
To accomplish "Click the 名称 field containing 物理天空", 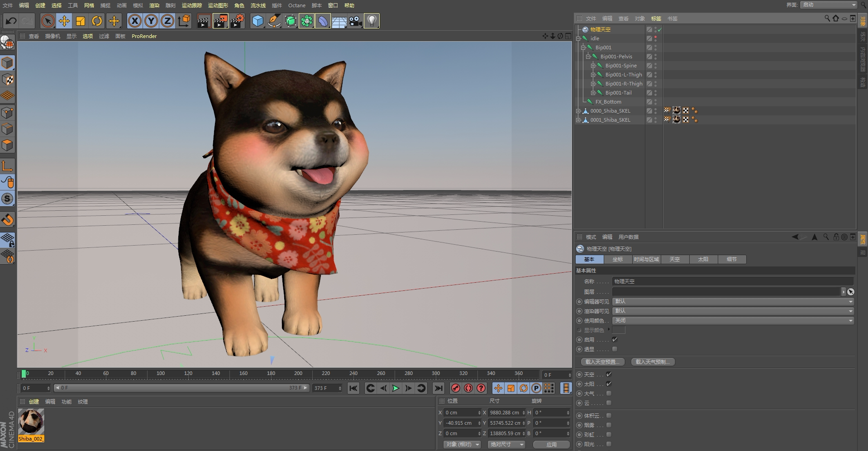I will (x=733, y=281).
